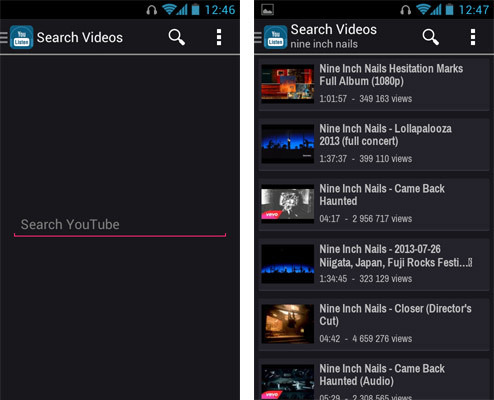This screenshot has width=494, height=400.
Task: Open Came Back Haunted 04:17 thumbnail
Action: tap(288, 204)
